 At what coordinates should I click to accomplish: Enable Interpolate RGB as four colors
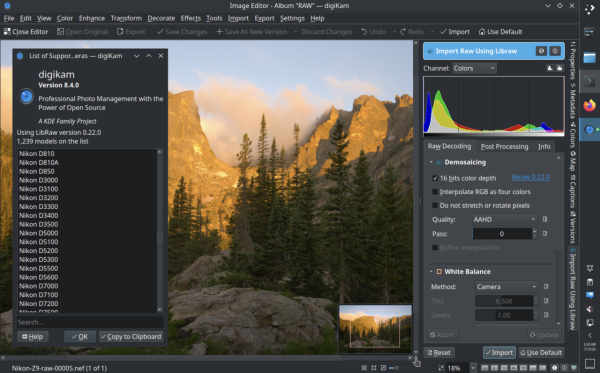tap(435, 192)
